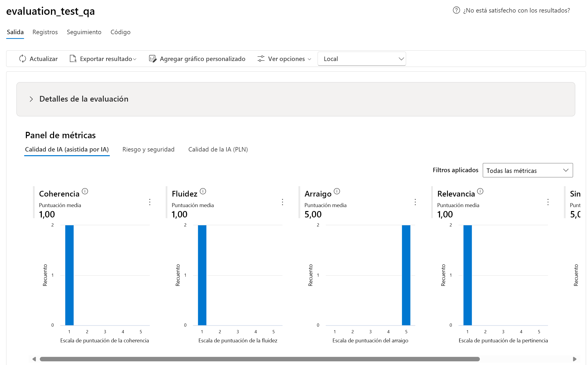
Task: Open the Arraigo info icon
Action: (x=337, y=191)
